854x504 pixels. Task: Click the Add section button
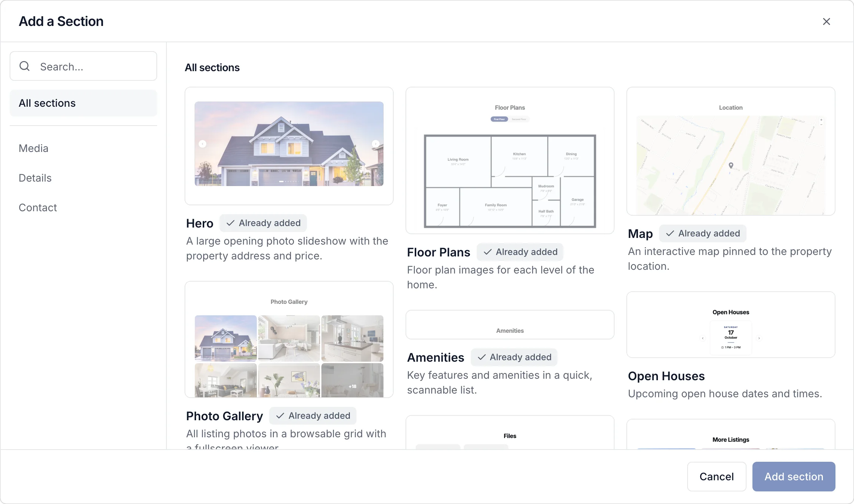coord(794,477)
